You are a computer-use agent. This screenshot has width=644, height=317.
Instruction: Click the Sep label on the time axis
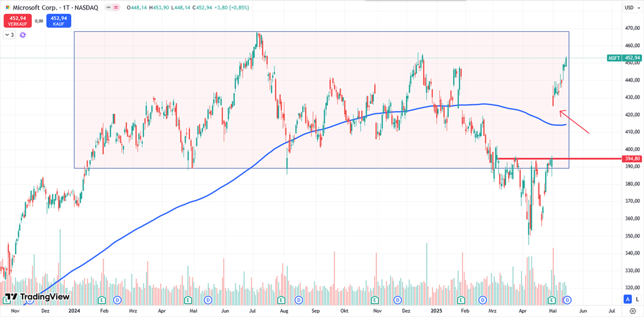pos(315,311)
